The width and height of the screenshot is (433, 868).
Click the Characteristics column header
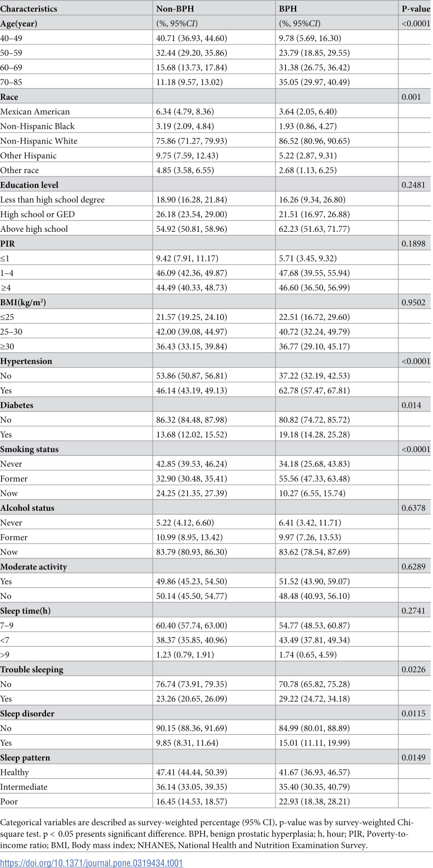point(29,9)
